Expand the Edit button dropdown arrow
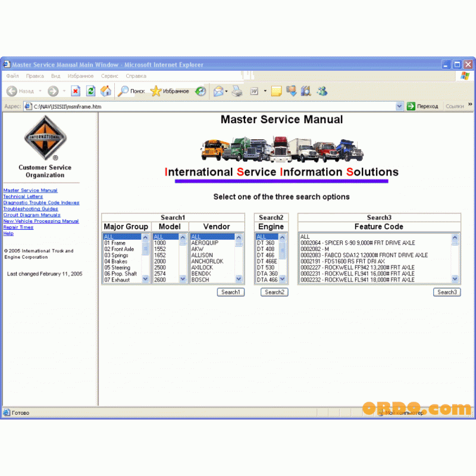 265,91
